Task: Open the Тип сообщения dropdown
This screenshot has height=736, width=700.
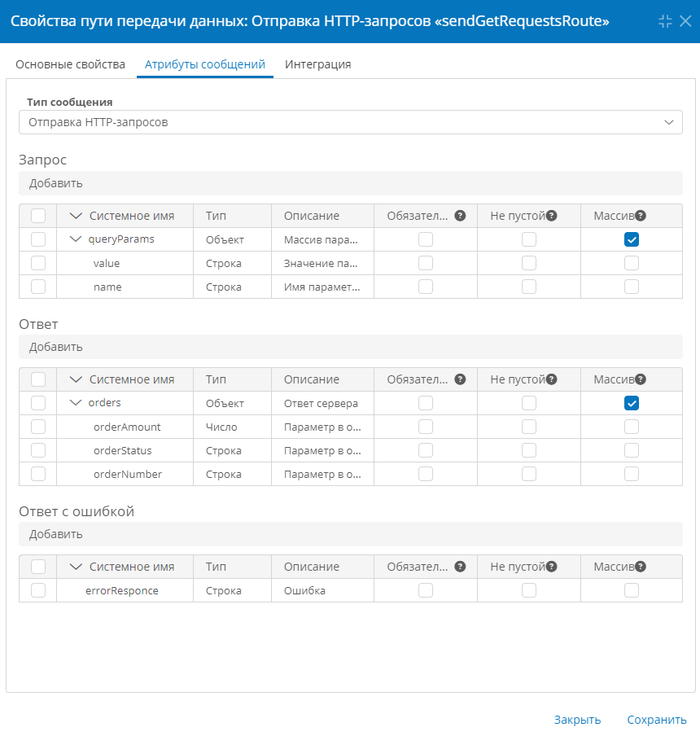Action: click(351, 122)
